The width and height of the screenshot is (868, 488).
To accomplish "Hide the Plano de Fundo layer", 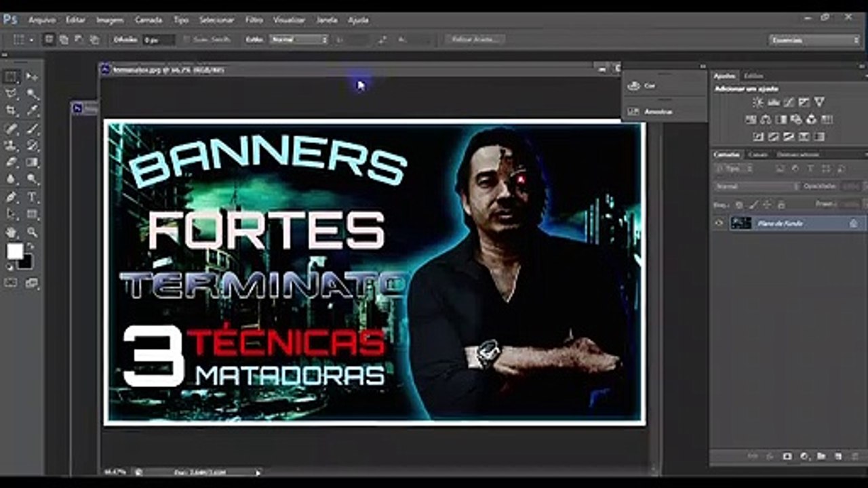I will (x=719, y=223).
